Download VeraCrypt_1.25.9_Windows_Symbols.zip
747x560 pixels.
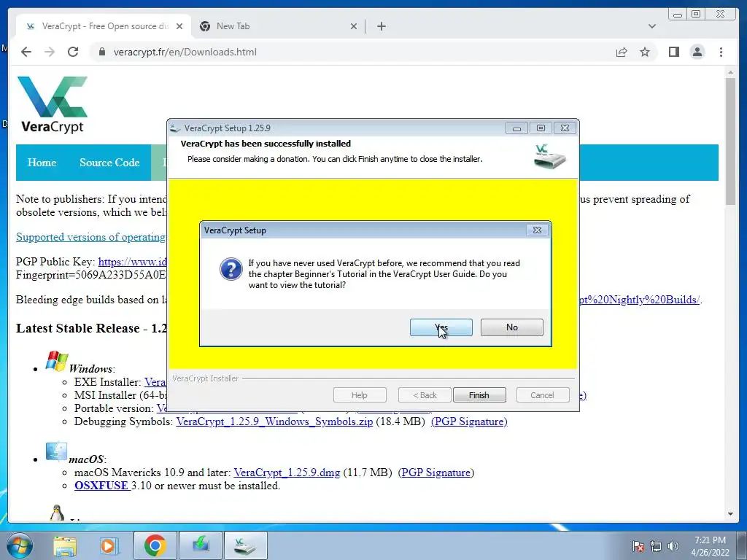pyautogui.click(x=274, y=421)
